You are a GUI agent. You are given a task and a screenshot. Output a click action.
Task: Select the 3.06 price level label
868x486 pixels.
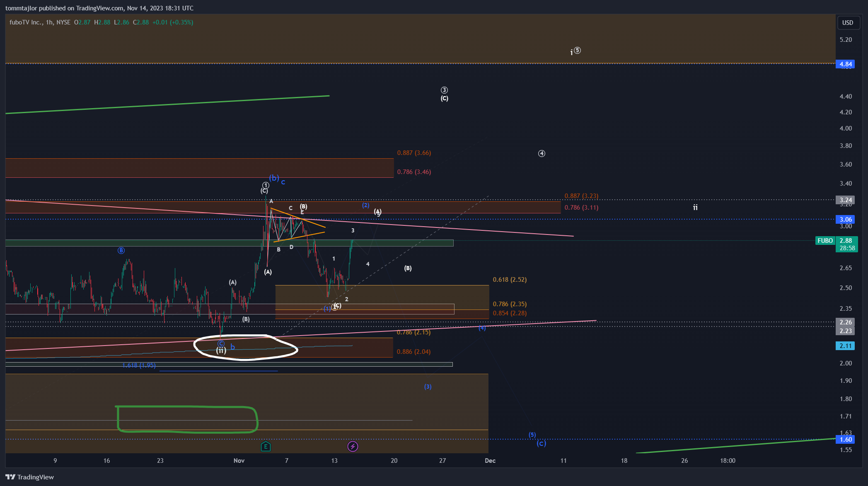tap(845, 220)
